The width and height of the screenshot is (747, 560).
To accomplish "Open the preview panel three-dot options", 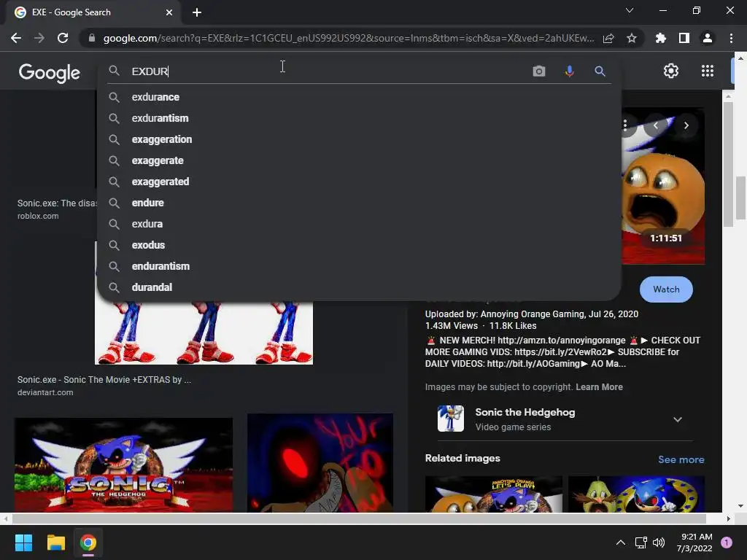I will [x=625, y=125].
